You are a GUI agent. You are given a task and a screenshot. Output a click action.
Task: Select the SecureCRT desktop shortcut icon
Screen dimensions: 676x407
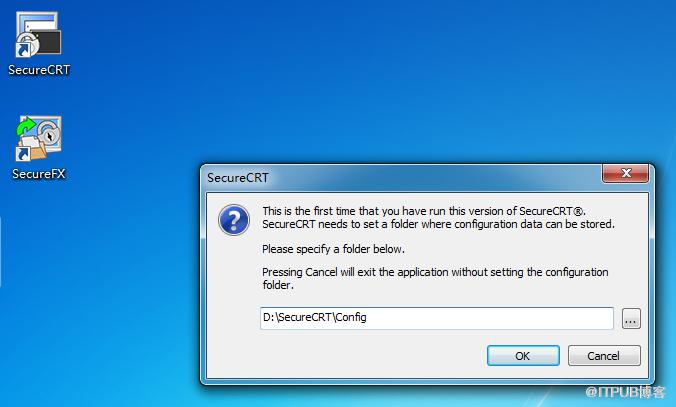click(x=38, y=35)
